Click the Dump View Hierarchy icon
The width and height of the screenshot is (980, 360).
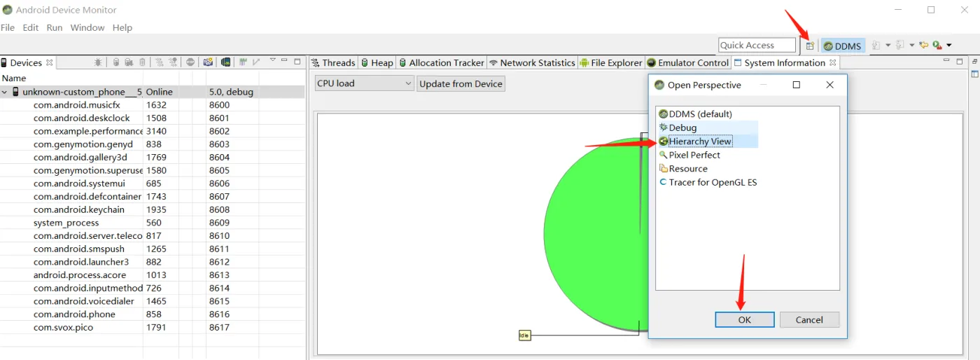225,62
